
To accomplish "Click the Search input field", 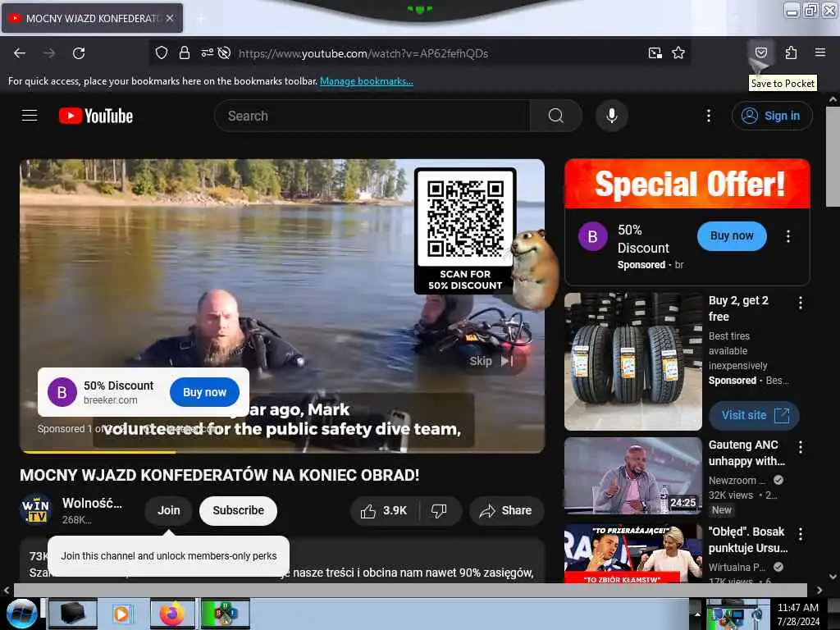I will (372, 116).
